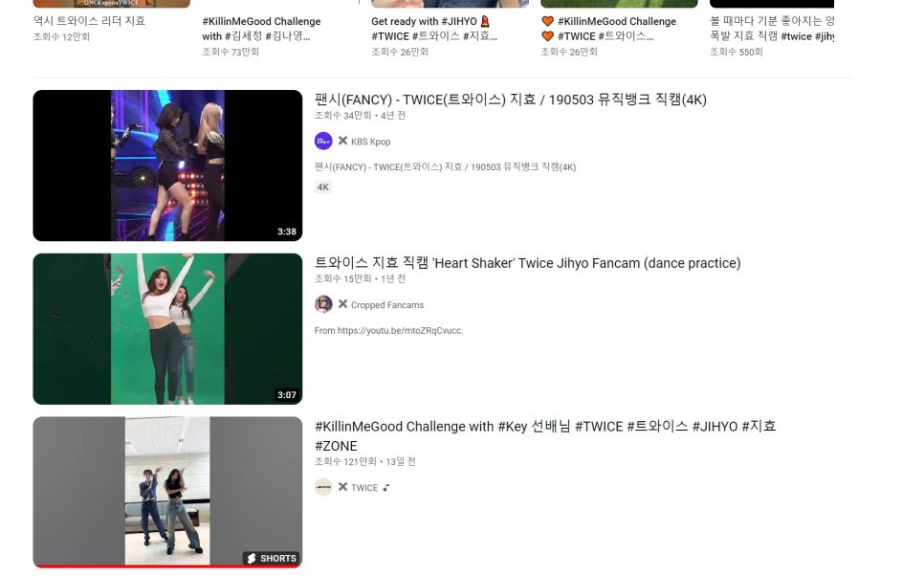Open the 팬시(FANCY) 뮤직뱅크 직캠(4K) video title
This screenshot has width=924, height=576.
(511, 100)
